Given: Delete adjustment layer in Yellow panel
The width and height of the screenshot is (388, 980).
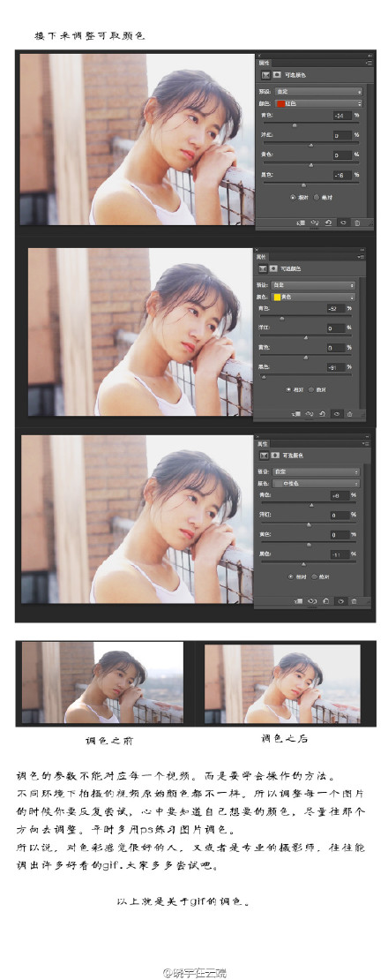Looking at the screenshot, I should [x=349, y=414].
